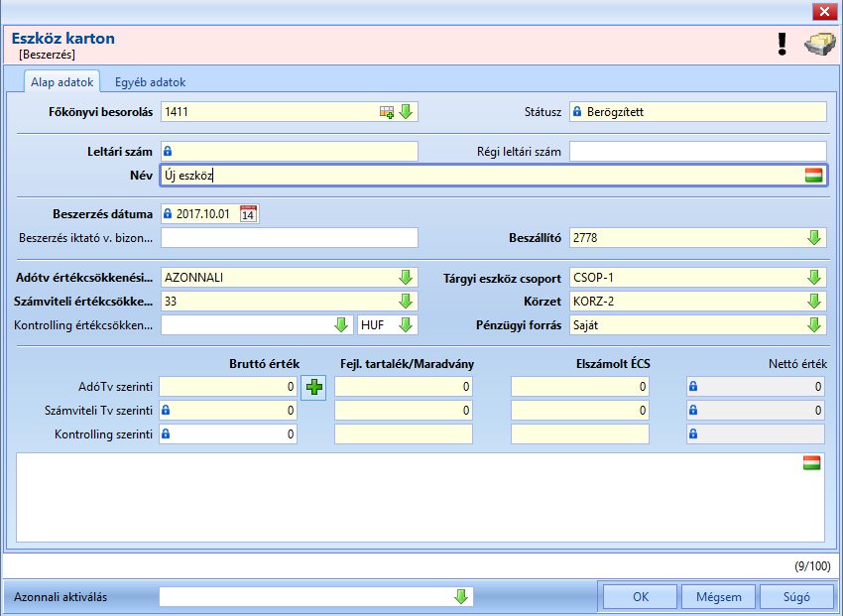Expand the Pénzügyi forrás dropdown
Viewport: 843px width, 616px height.
tap(814, 324)
